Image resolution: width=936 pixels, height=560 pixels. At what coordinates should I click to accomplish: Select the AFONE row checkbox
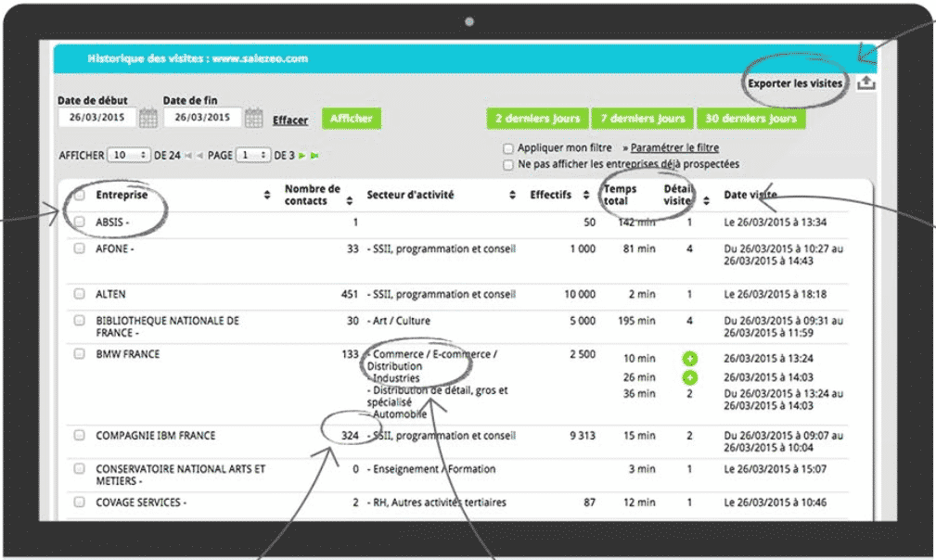point(80,248)
